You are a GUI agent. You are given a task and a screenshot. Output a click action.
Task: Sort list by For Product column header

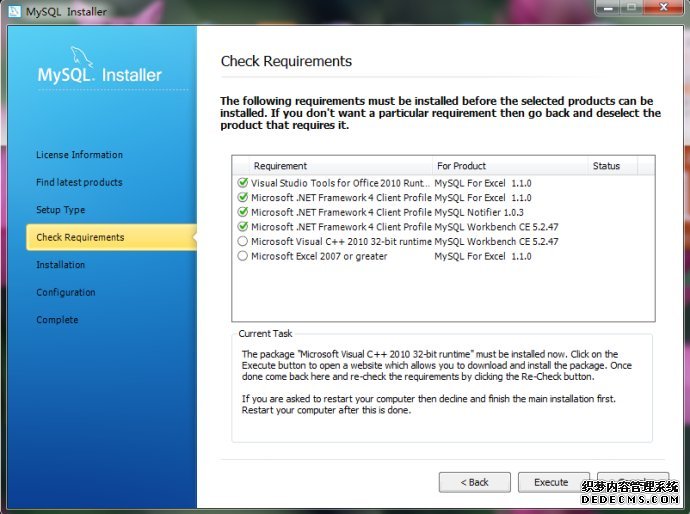[x=509, y=166]
